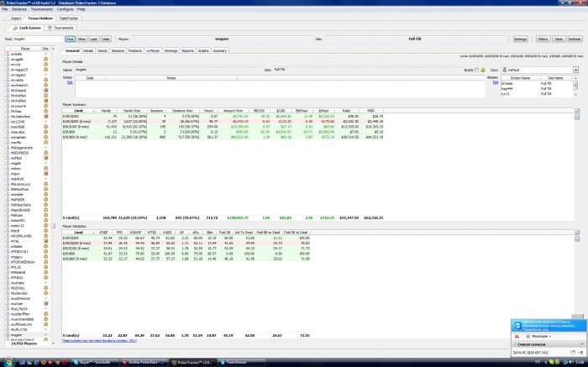The height and width of the screenshot is (367, 588).
Task: Open the Graphs tab
Action: pos(203,50)
